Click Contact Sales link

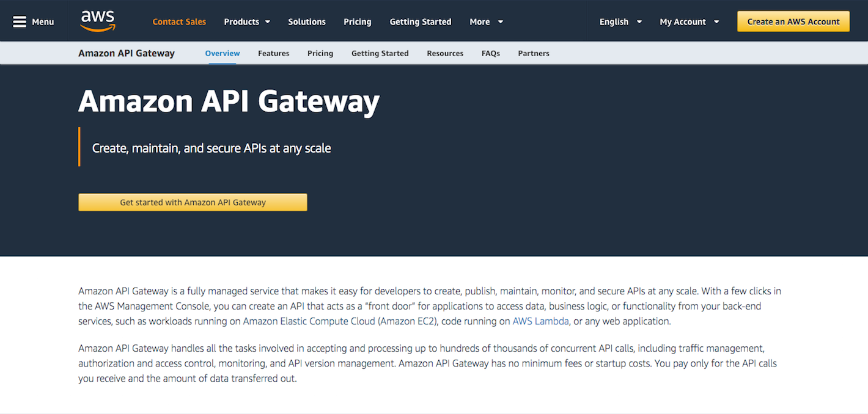[179, 22]
